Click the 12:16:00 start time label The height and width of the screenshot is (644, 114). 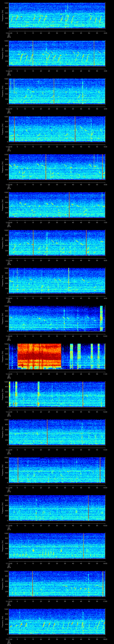[x=9, y=601]
